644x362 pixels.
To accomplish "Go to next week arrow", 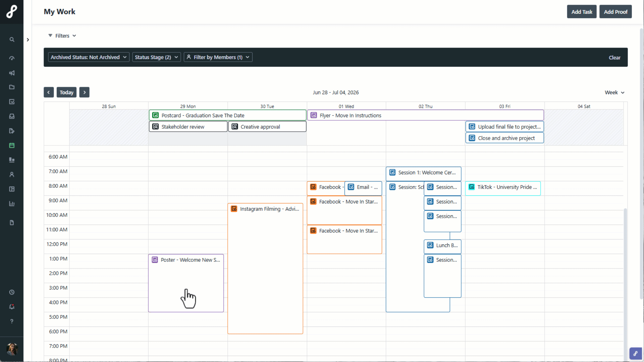I will 84,92.
